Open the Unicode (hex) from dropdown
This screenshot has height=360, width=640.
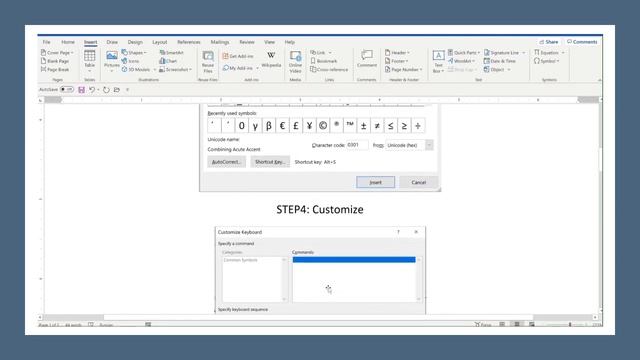tap(429, 145)
